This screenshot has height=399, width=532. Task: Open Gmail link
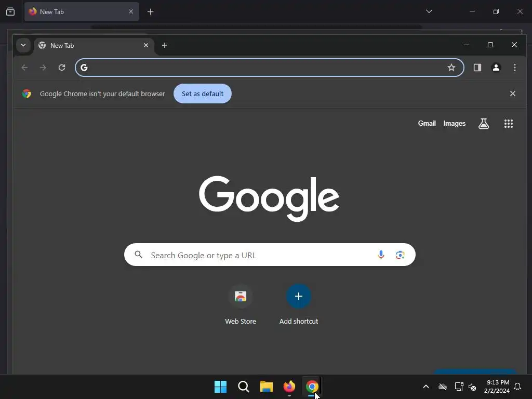coord(427,124)
